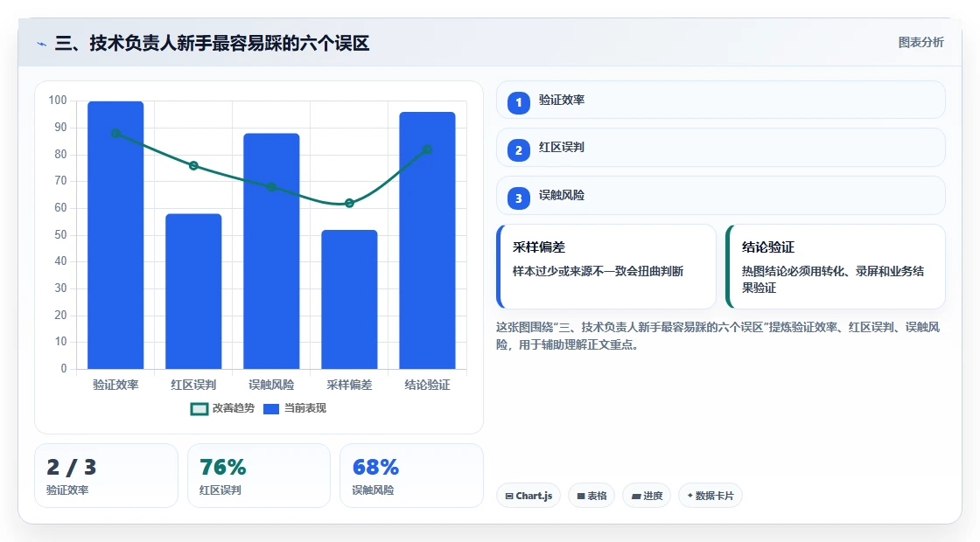The image size is (980, 542).
Task: Click the number 2 badge for 红区误判
Action: coord(518,149)
